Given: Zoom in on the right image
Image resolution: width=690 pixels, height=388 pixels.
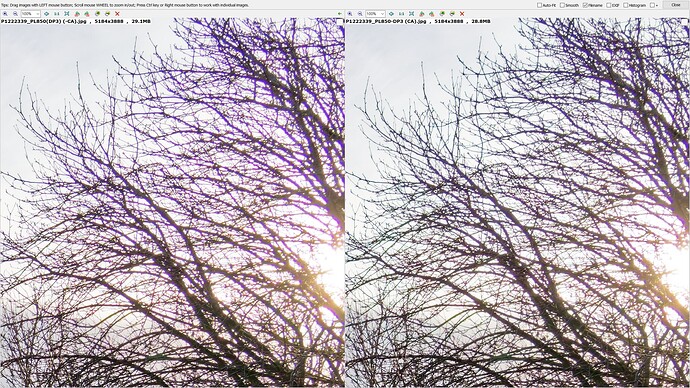Looking at the screenshot, I should tap(350, 14).
